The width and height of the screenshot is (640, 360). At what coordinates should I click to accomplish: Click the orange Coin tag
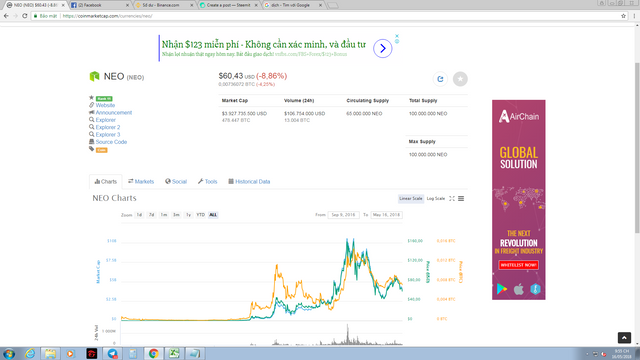pyautogui.click(x=102, y=150)
